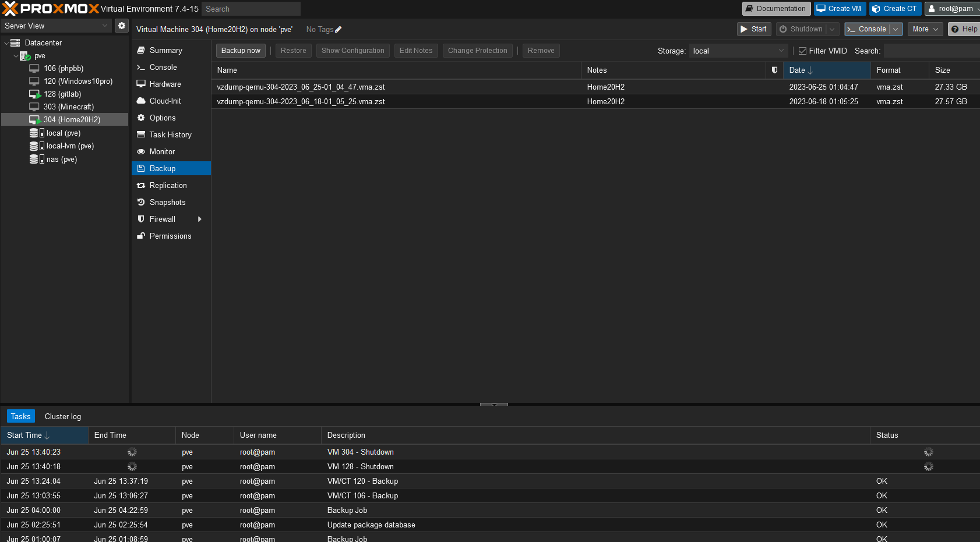Collapse the bottom log panel handle
The height and width of the screenshot is (542, 980).
coord(493,404)
